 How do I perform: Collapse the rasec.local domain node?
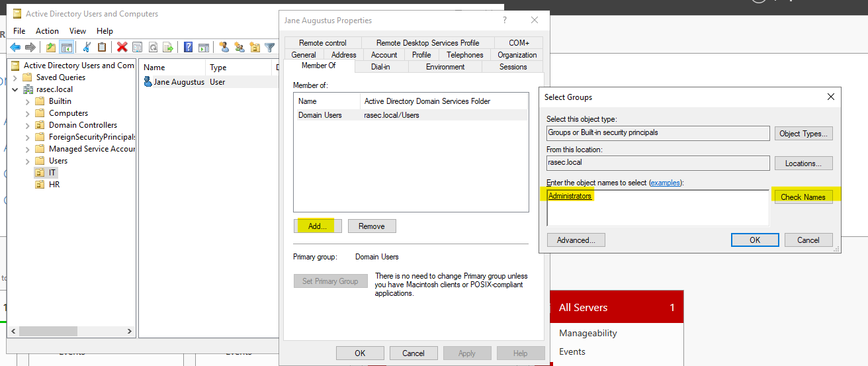pos(15,89)
